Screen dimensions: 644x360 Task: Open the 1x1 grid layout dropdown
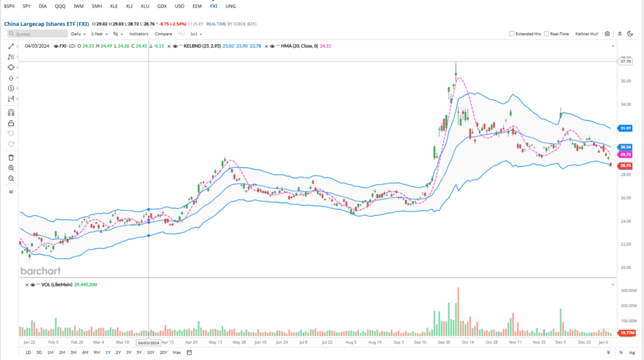click(197, 33)
